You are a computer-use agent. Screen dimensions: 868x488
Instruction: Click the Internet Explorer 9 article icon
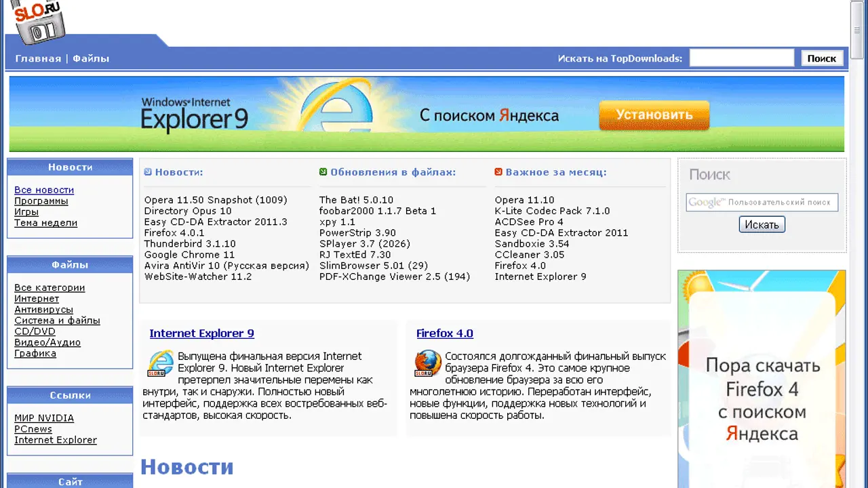(161, 364)
